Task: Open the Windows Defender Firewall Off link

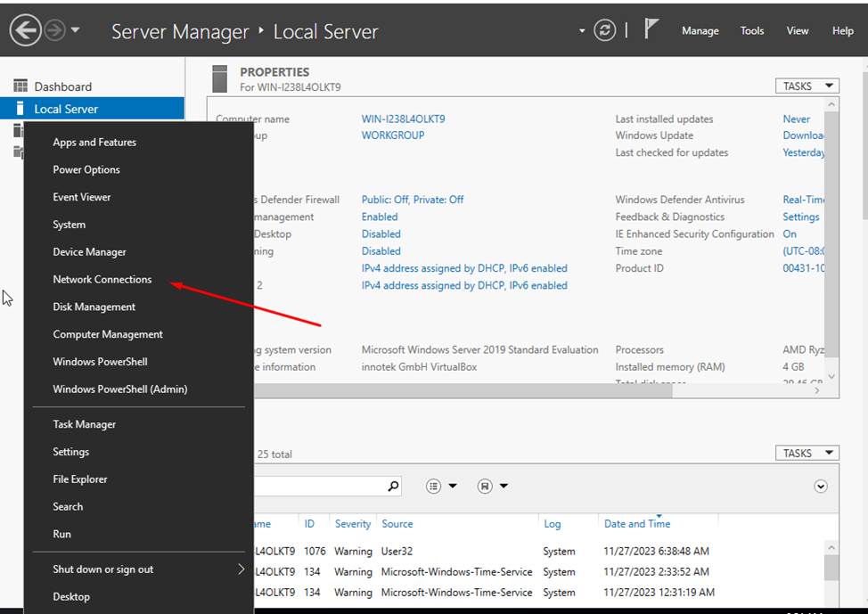Action: [413, 199]
